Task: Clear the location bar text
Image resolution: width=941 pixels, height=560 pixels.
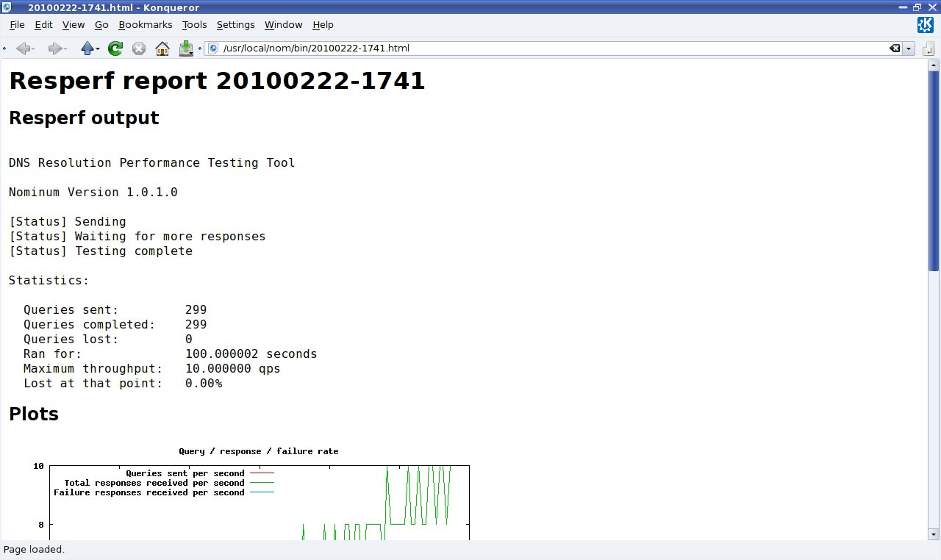Action: [x=895, y=49]
